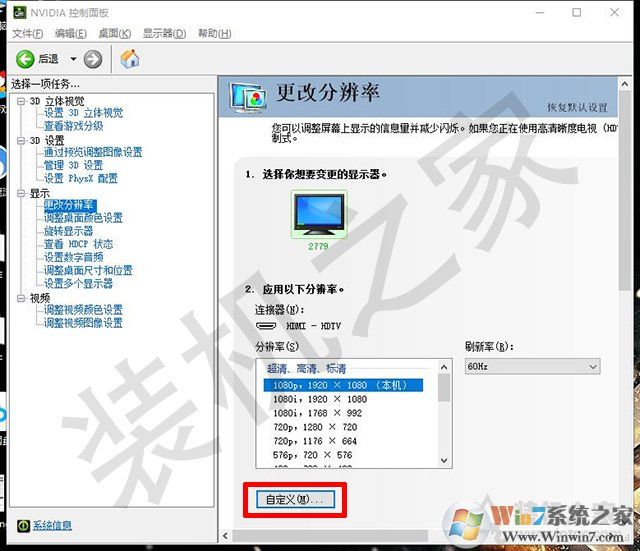Open 调整桌面尺寸和位置 task
This screenshot has width=640, height=551.
(88, 270)
